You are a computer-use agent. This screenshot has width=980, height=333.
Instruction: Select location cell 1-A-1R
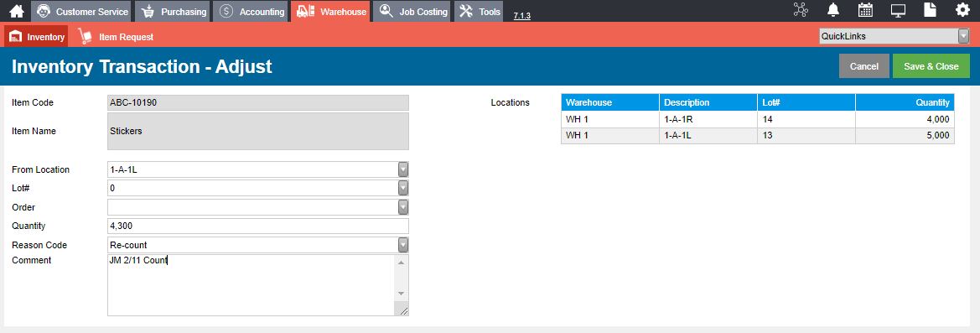point(708,119)
